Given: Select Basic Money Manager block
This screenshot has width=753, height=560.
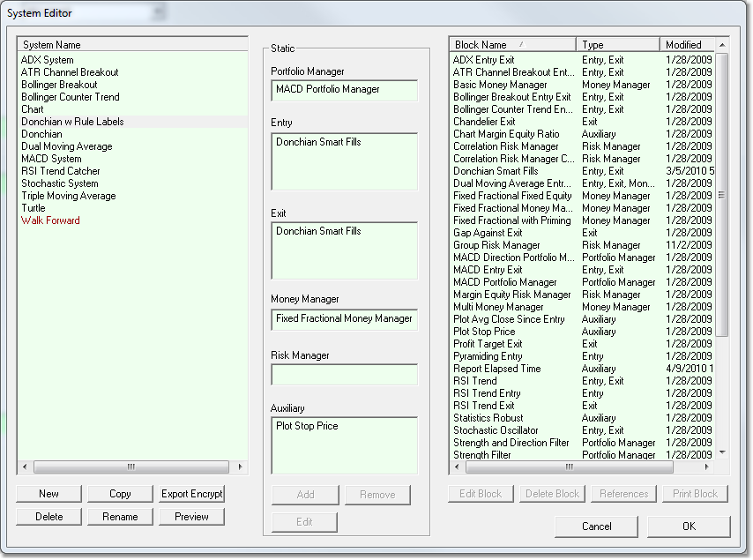Looking at the screenshot, I should (500, 85).
